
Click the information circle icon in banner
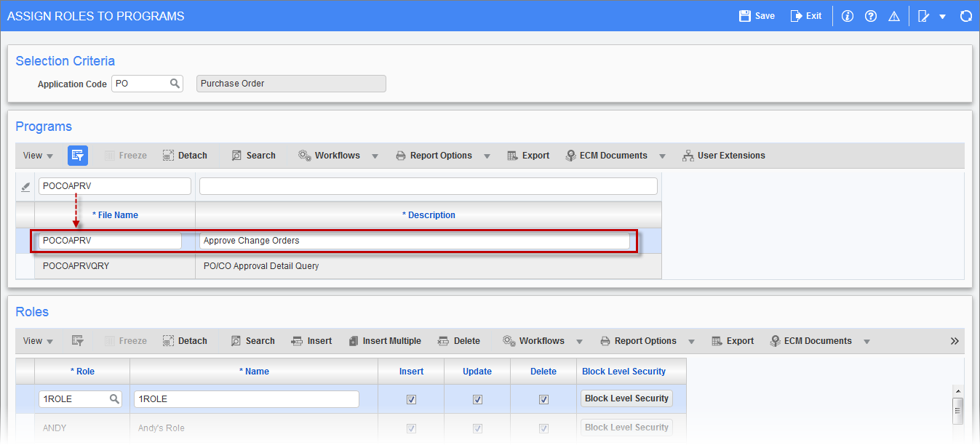tap(848, 15)
